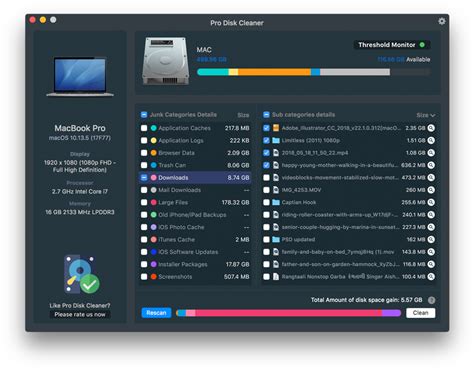Click magnifier icon for senior-couple-hugging file
Image resolution: width=474 pixels, height=370 pixels.
pos(431,227)
